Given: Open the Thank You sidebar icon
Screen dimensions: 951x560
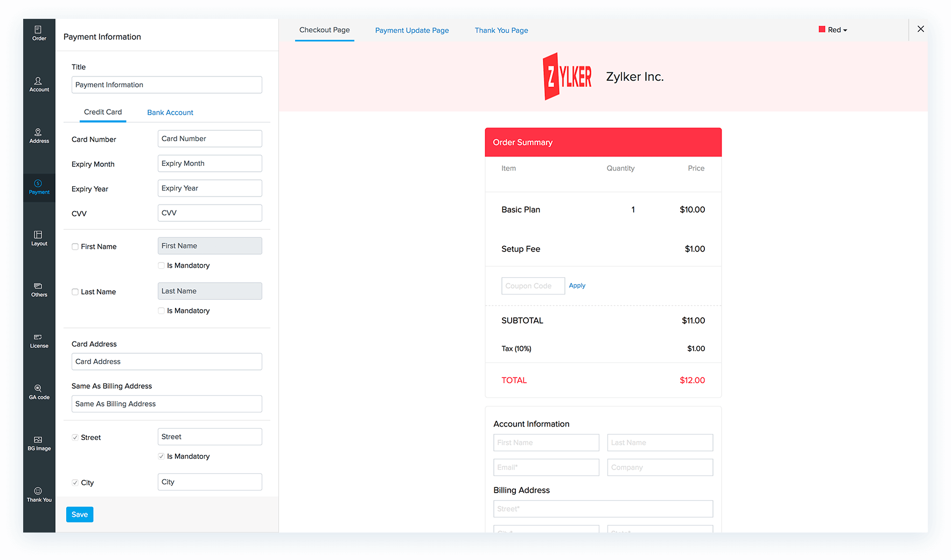Looking at the screenshot, I should pyautogui.click(x=39, y=494).
